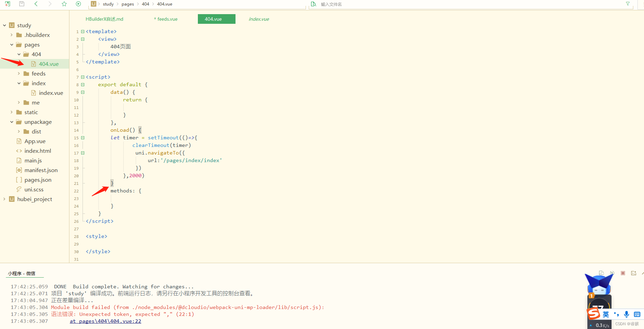
Task: Click the run play icon in toolbar
Action: coord(78,4)
